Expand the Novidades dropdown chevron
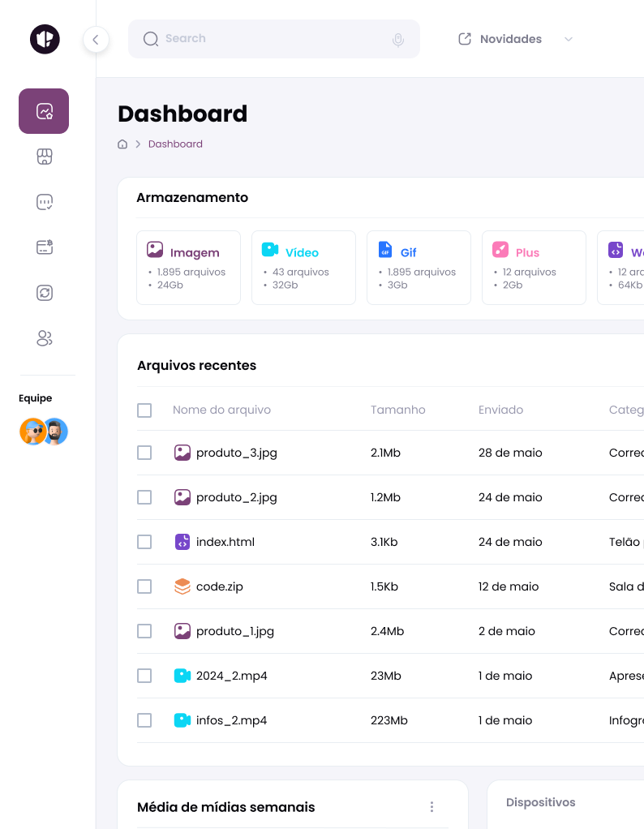644x829 pixels. pos(568,39)
